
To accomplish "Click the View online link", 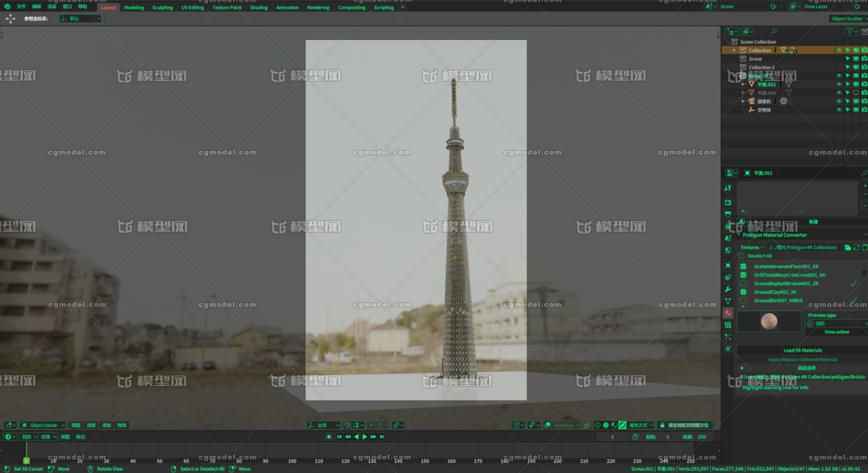I will coord(836,332).
